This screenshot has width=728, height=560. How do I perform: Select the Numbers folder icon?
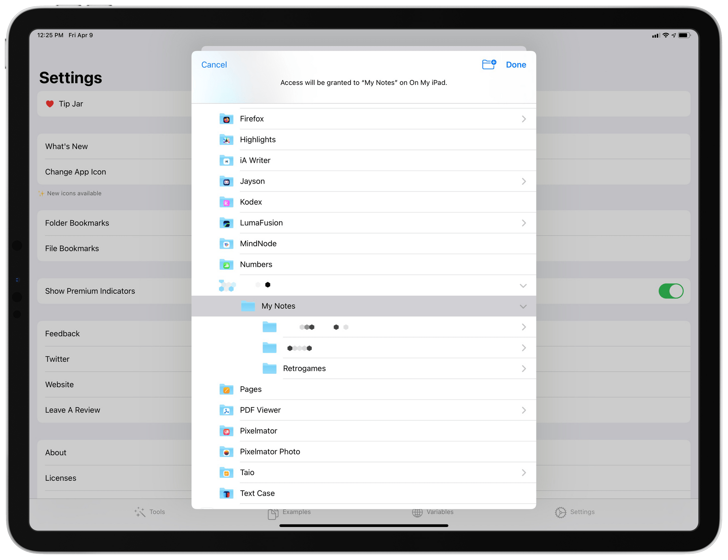pos(226,264)
